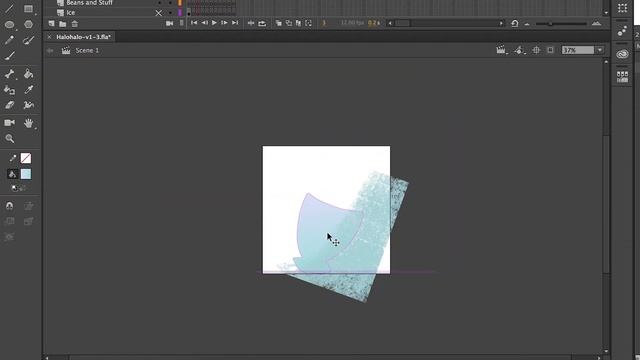Viewport: 640px width, 360px height.
Task: Select the Line tool
Action: (x=9, y=9)
